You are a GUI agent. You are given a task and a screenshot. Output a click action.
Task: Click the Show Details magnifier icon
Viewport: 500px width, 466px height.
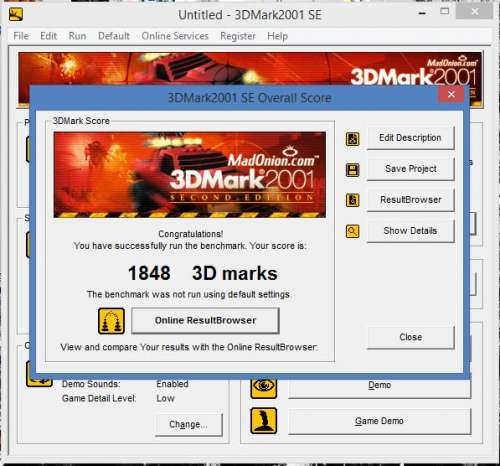[x=352, y=231]
